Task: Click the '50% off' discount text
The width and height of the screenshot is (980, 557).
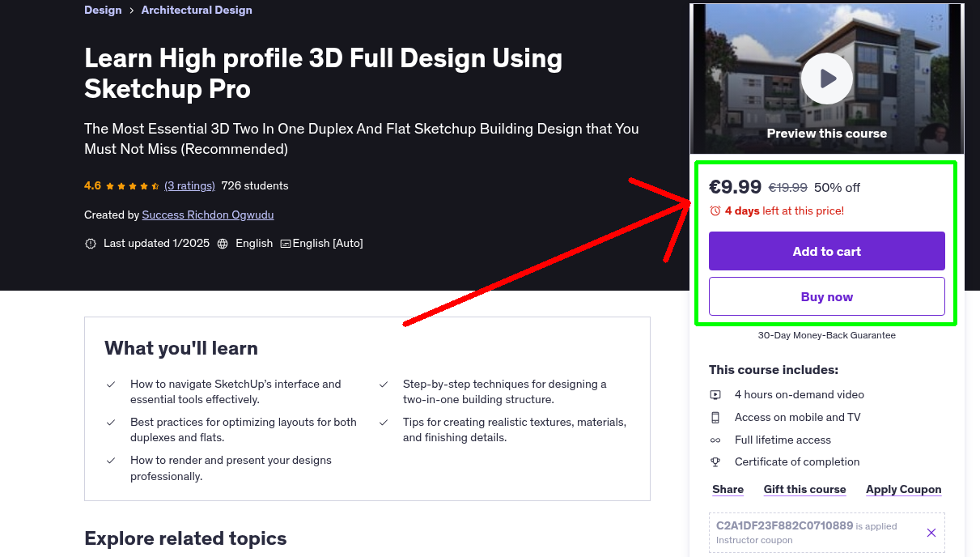Action: pyautogui.click(x=837, y=188)
